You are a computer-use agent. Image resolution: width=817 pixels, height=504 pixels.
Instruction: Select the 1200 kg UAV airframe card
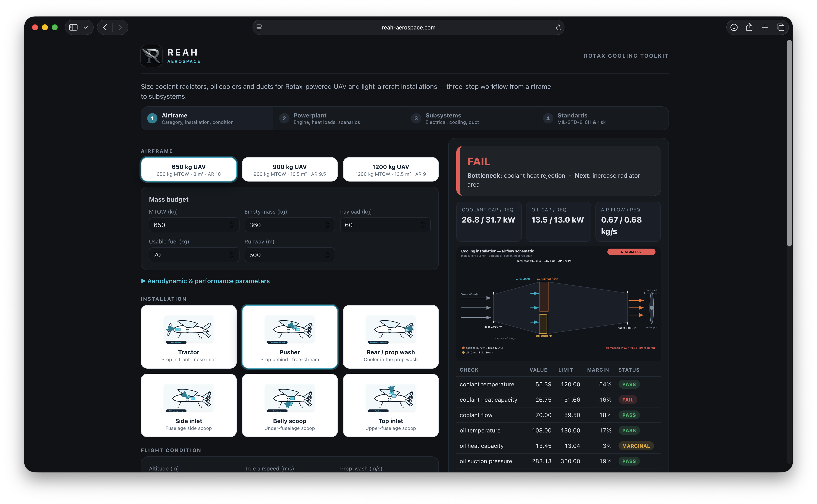coord(391,169)
